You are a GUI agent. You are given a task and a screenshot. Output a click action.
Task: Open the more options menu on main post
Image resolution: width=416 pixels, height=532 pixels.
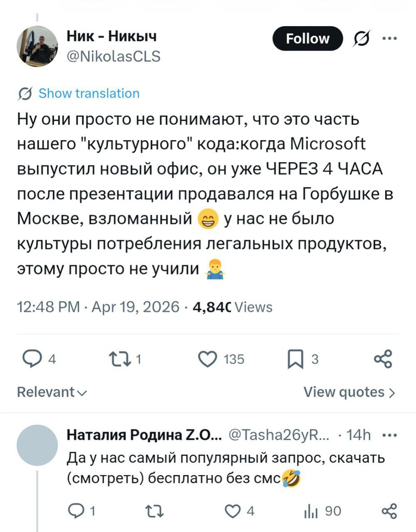click(x=390, y=39)
